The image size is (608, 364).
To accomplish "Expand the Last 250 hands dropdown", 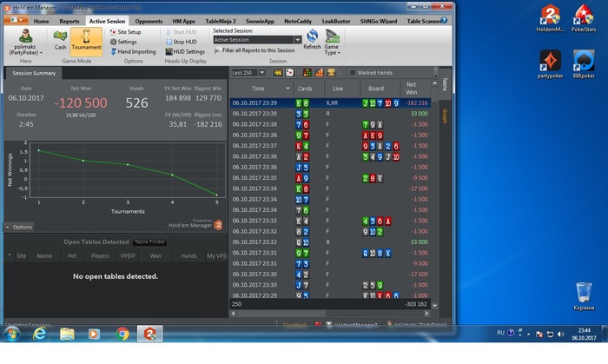I will point(262,72).
